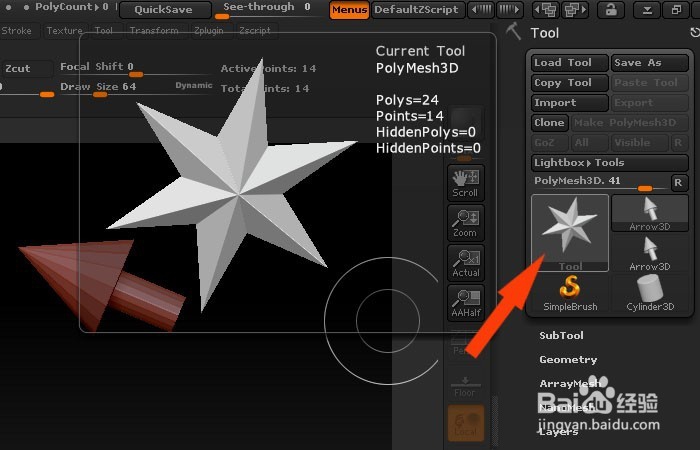The image size is (700, 450).
Task: Click the Tool palette hammer icon
Action: [x=513, y=31]
